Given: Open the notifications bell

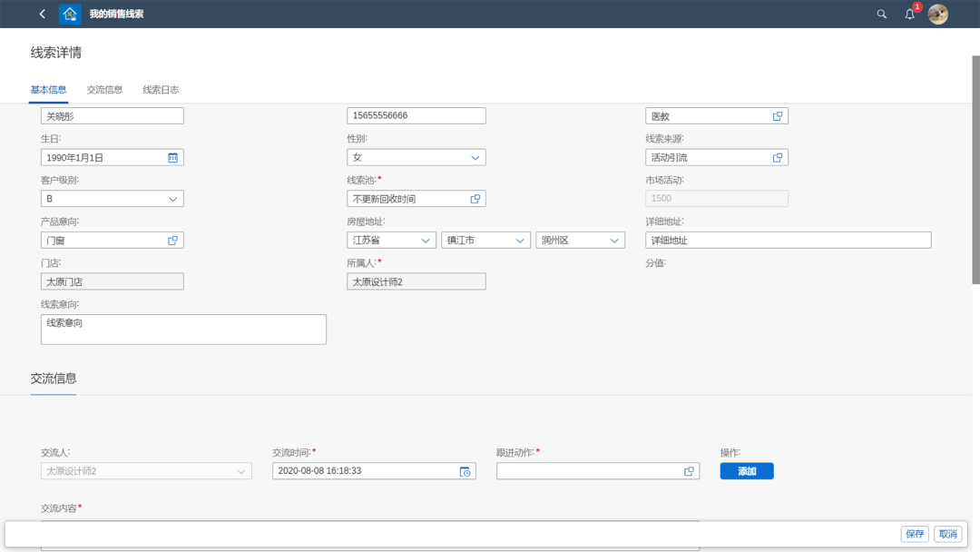Looking at the screenshot, I should pos(909,14).
